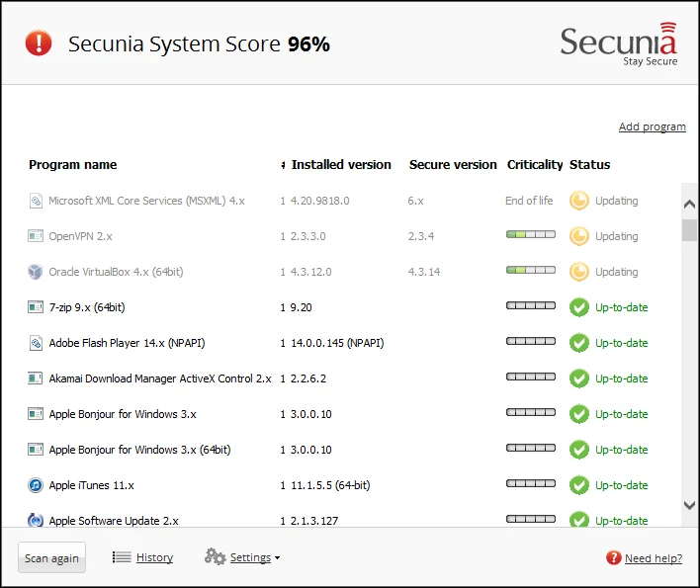
Task: Sort by Program name column header
Action: [73, 165]
